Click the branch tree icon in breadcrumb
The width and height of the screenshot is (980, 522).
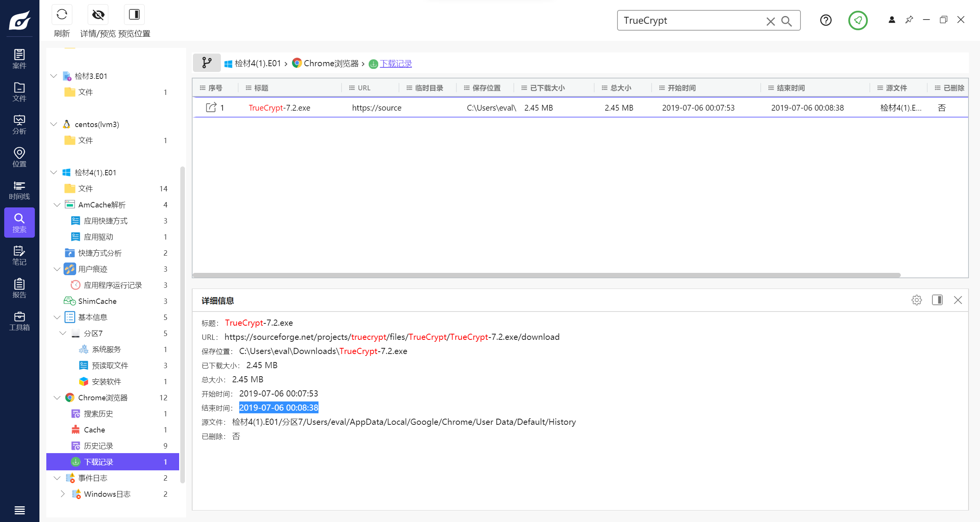point(207,63)
